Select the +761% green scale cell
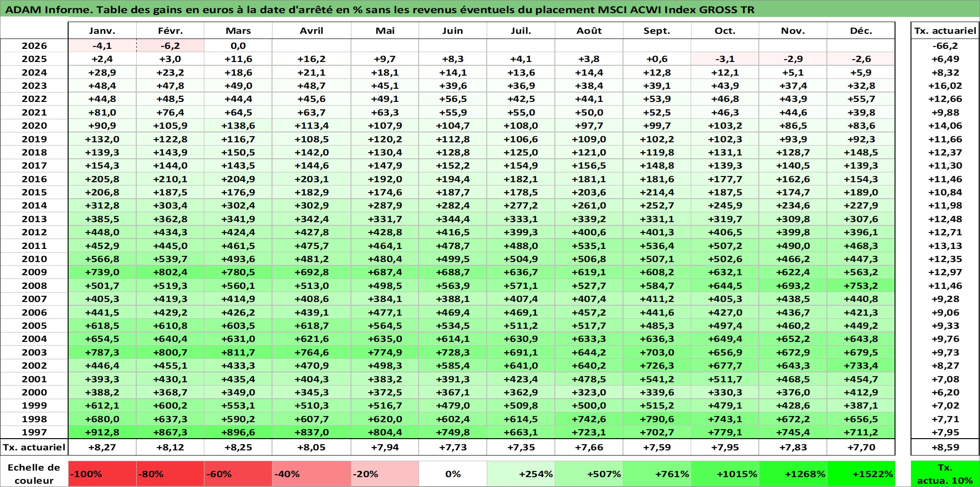980x487 pixels. point(657,474)
